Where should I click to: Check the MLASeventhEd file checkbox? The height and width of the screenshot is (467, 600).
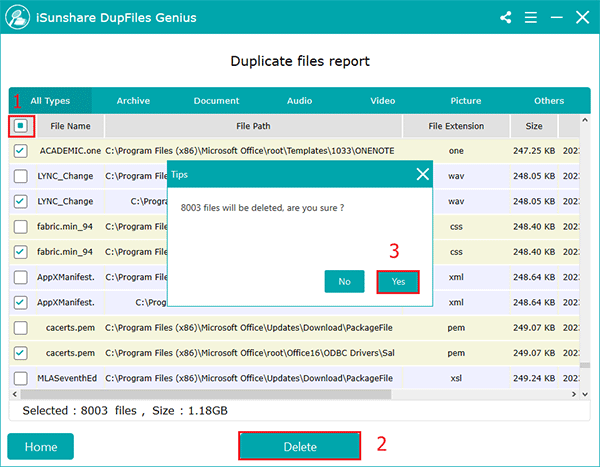pyautogui.click(x=21, y=377)
